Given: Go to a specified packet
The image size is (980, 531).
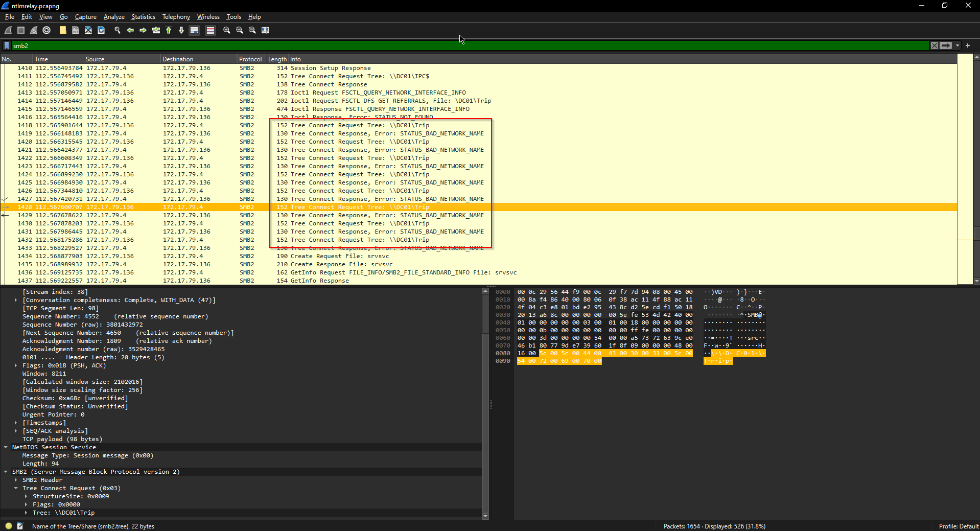Looking at the screenshot, I should tap(156, 30).
